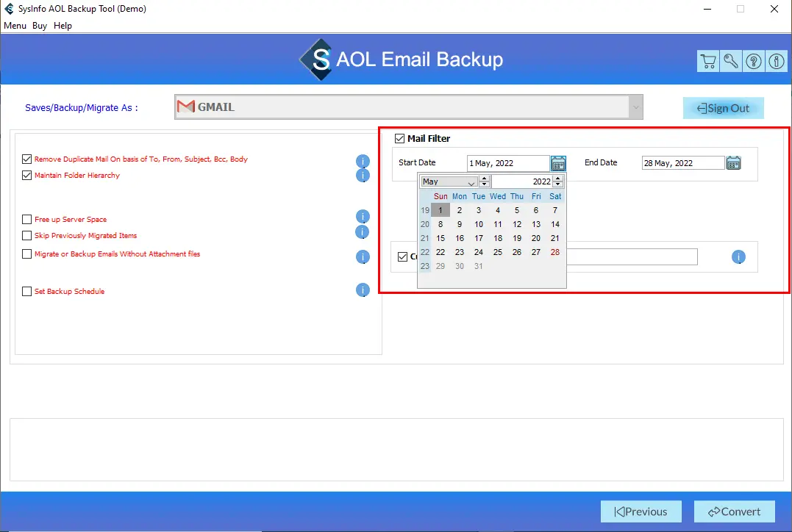Open the Start Date calendar icon
Viewport: 792px width, 532px height.
pos(558,163)
